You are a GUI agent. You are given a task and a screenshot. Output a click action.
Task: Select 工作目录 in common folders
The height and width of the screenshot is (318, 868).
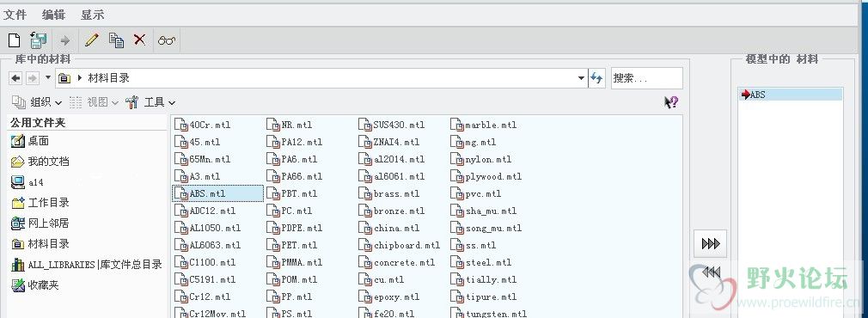(x=40, y=203)
